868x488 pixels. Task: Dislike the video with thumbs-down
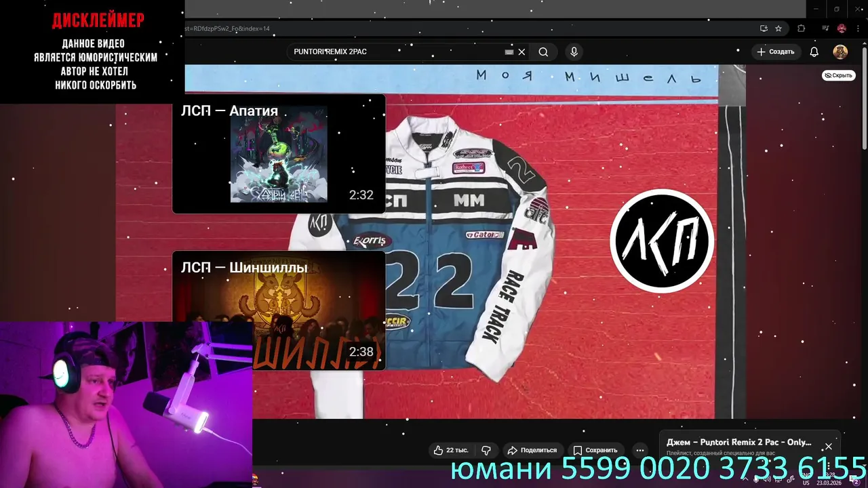click(x=486, y=450)
